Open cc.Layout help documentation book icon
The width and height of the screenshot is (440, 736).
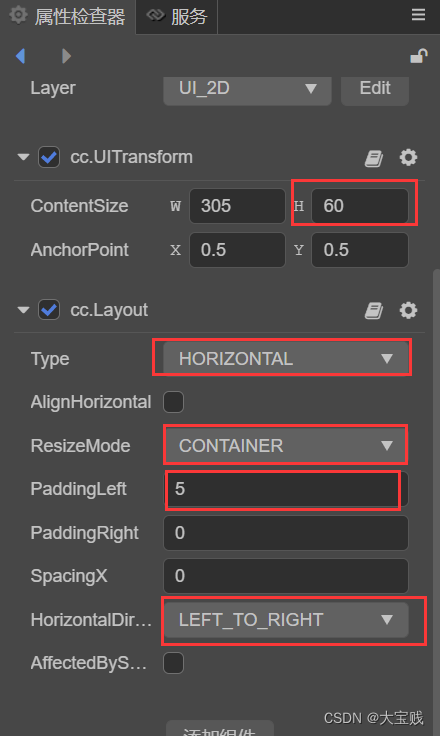point(374,311)
